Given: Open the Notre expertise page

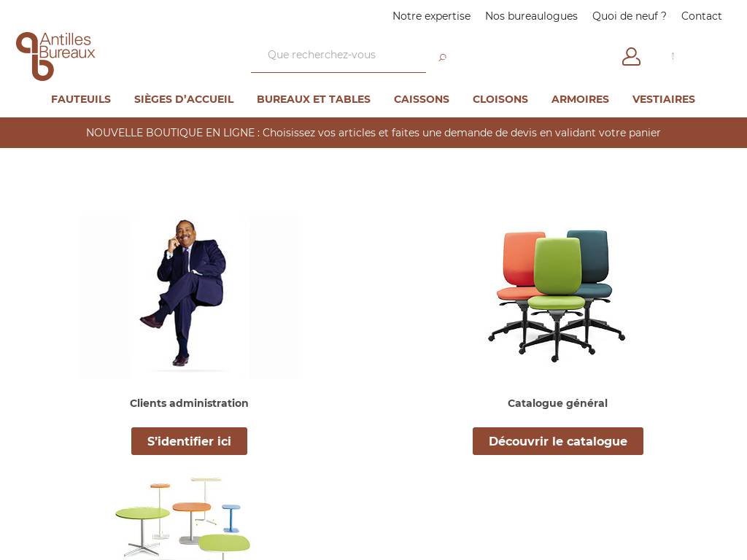Looking at the screenshot, I should [x=431, y=16].
